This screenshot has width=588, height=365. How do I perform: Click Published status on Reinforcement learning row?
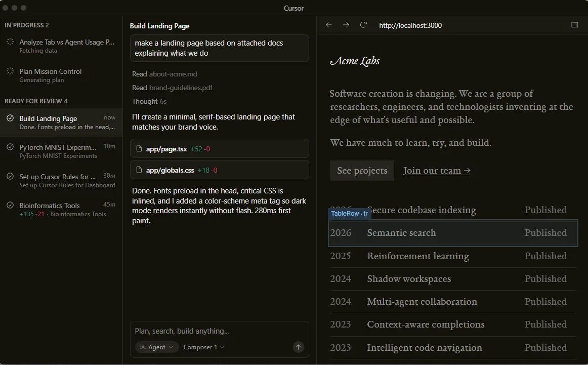click(545, 256)
